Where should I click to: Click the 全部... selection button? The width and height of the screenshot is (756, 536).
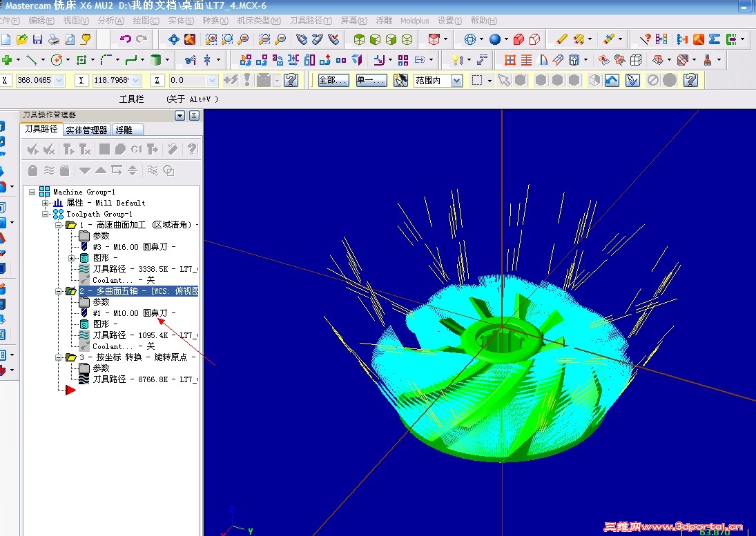(333, 81)
